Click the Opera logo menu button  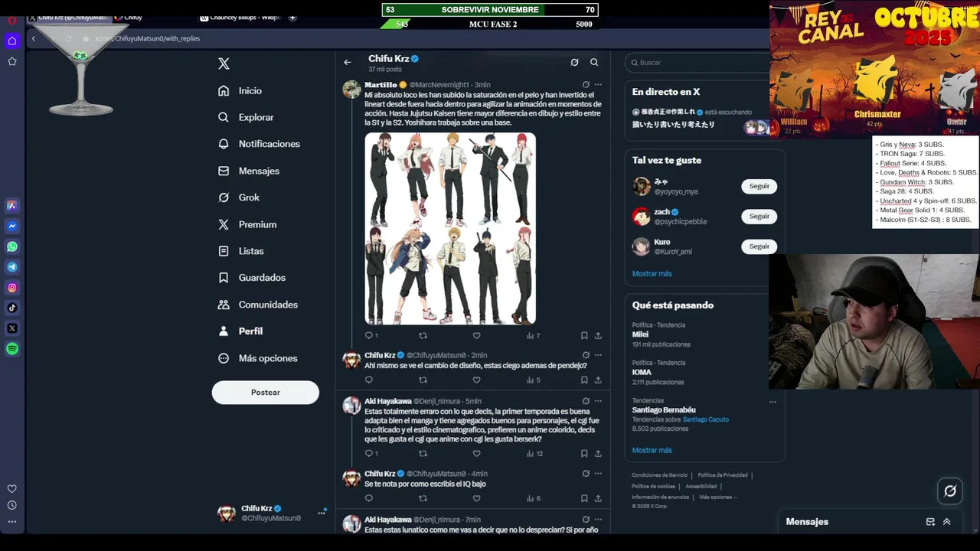click(11, 19)
